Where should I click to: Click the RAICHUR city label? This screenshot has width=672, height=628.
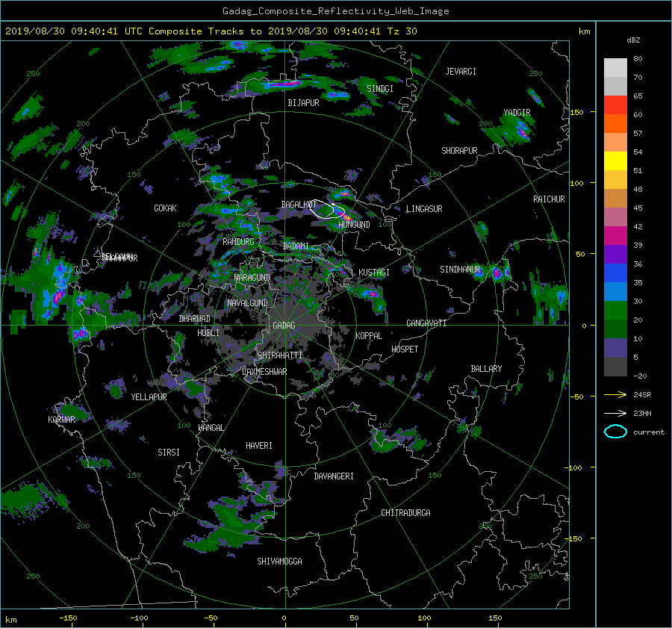pos(549,199)
